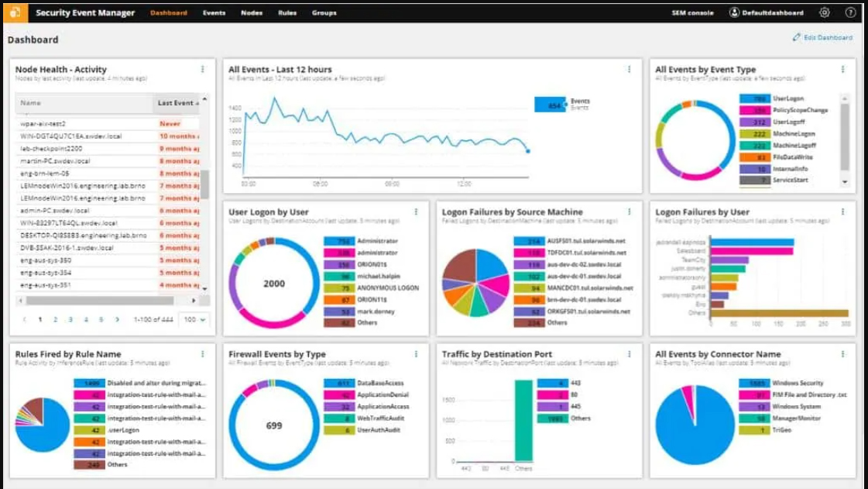This screenshot has height=489, width=868.
Task: Open the Node Health - Activity widget options menu
Action: click(203, 69)
